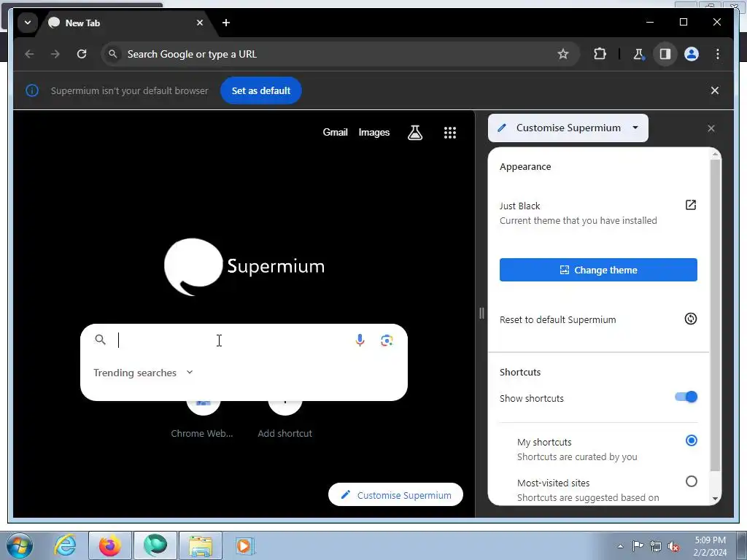Viewport: 747px width, 560px height.
Task: Click the Supermium icon in taskbar
Action: [x=155, y=545]
